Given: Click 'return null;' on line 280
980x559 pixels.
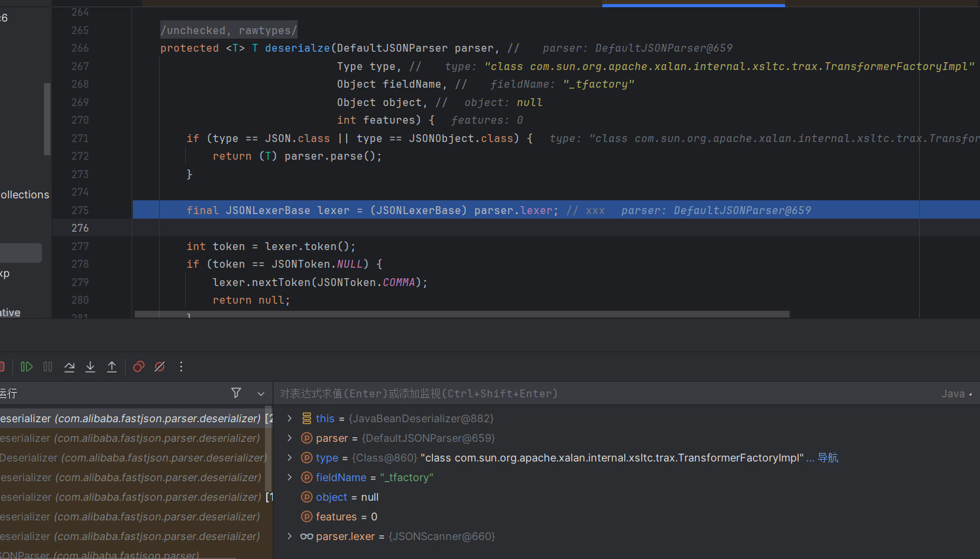Looking at the screenshot, I should click(251, 300).
